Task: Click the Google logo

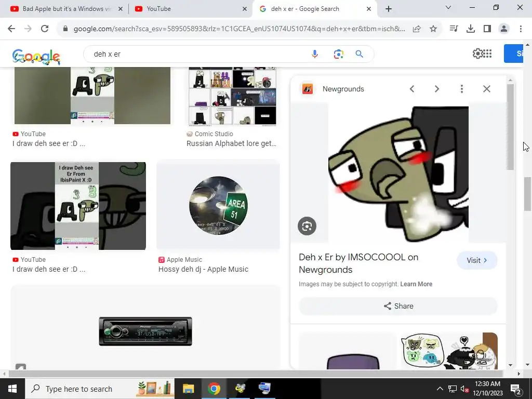Action: [x=36, y=56]
